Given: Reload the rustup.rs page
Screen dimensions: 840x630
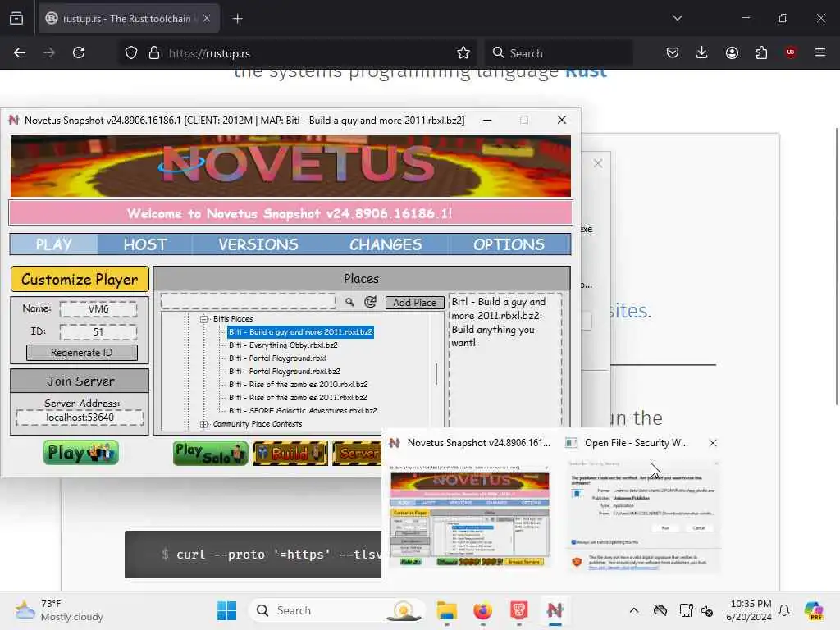Looking at the screenshot, I should point(79,53).
